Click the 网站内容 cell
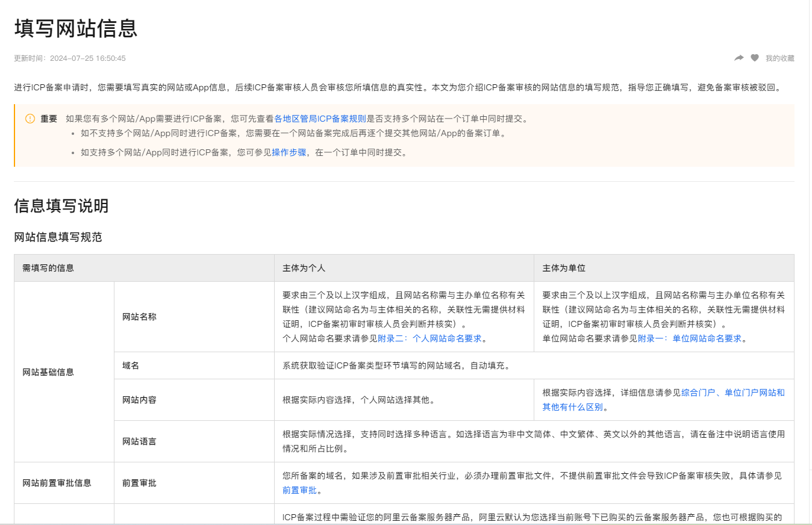Image resolution: width=812 pixels, height=525 pixels. point(194,400)
